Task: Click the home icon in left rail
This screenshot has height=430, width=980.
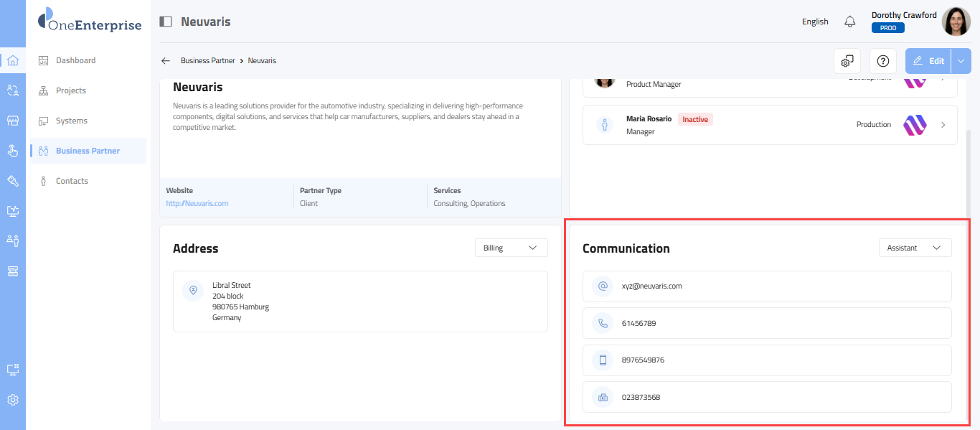Action: [x=12, y=60]
